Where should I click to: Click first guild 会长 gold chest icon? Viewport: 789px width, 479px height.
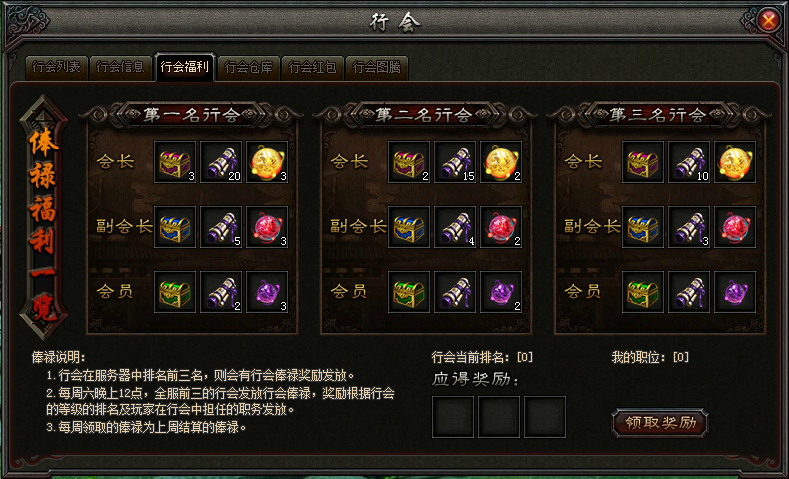tap(175, 162)
